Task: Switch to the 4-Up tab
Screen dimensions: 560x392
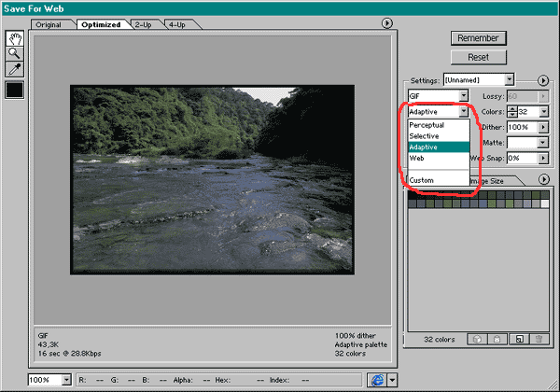Action: click(177, 24)
